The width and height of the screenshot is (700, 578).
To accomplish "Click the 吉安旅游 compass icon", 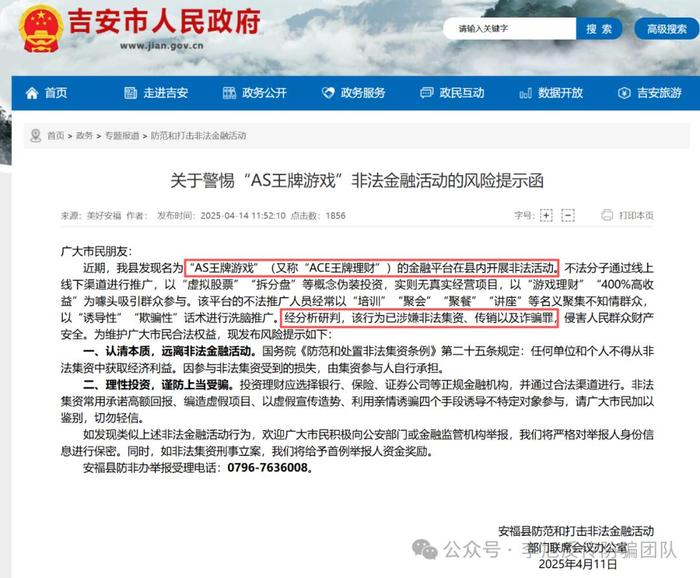I will [x=624, y=93].
